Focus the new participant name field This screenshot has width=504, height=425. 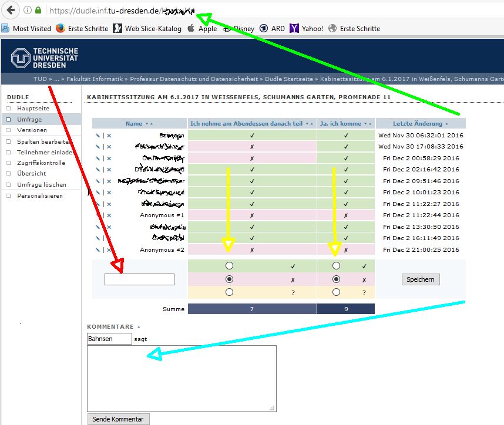coord(139,279)
